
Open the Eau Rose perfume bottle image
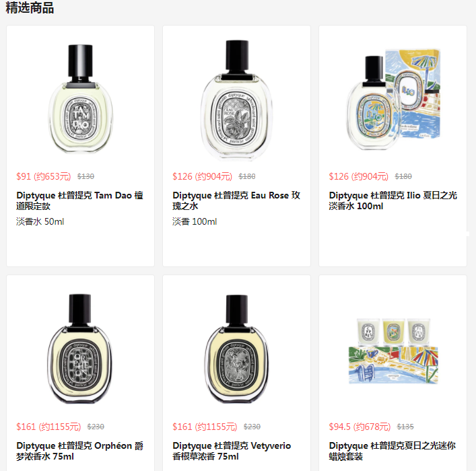tap(236, 100)
